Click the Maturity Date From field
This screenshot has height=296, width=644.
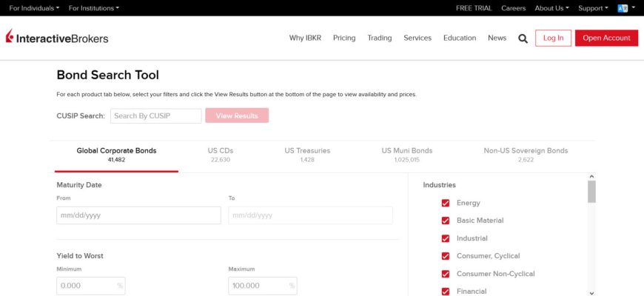pos(139,215)
